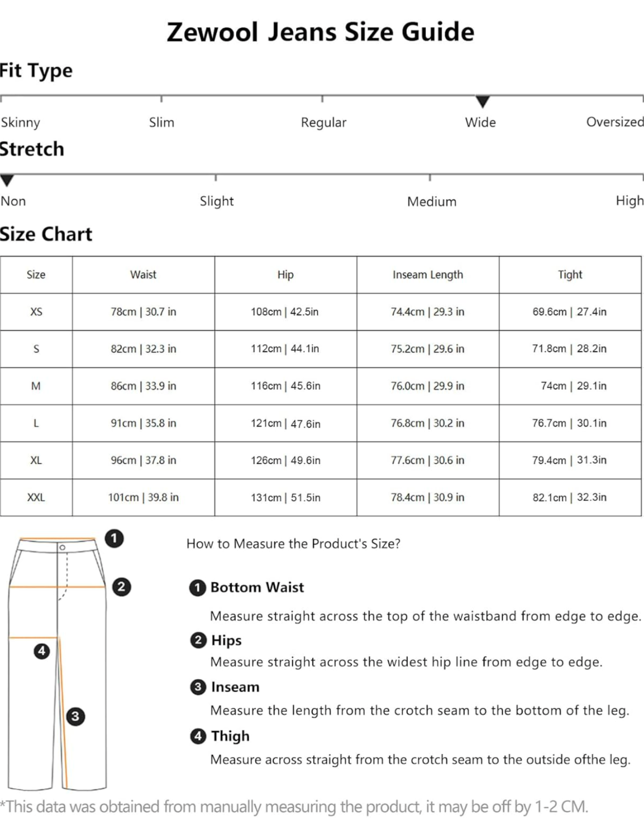Click the Inseam Length column header

click(x=428, y=275)
